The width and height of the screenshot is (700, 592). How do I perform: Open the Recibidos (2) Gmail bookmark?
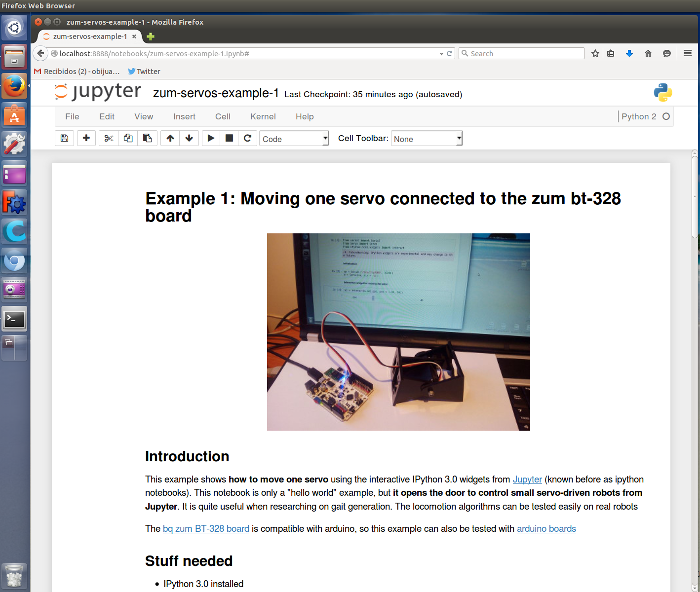77,72
